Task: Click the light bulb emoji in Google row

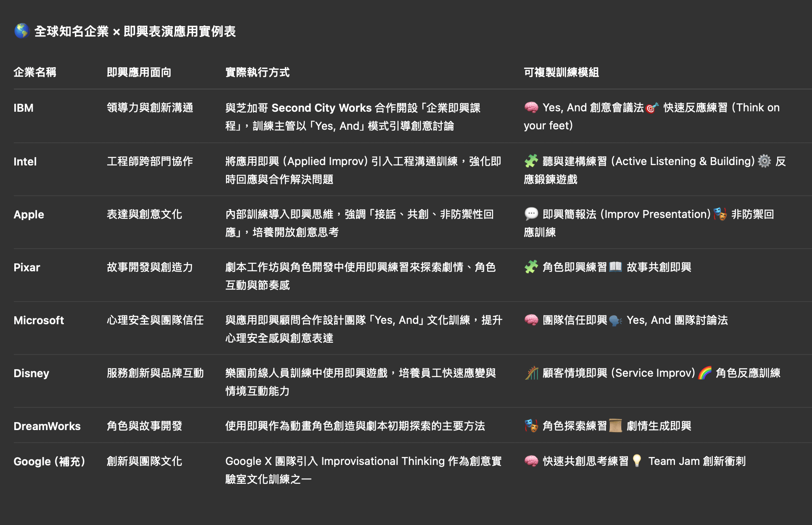Action: click(x=637, y=461)
